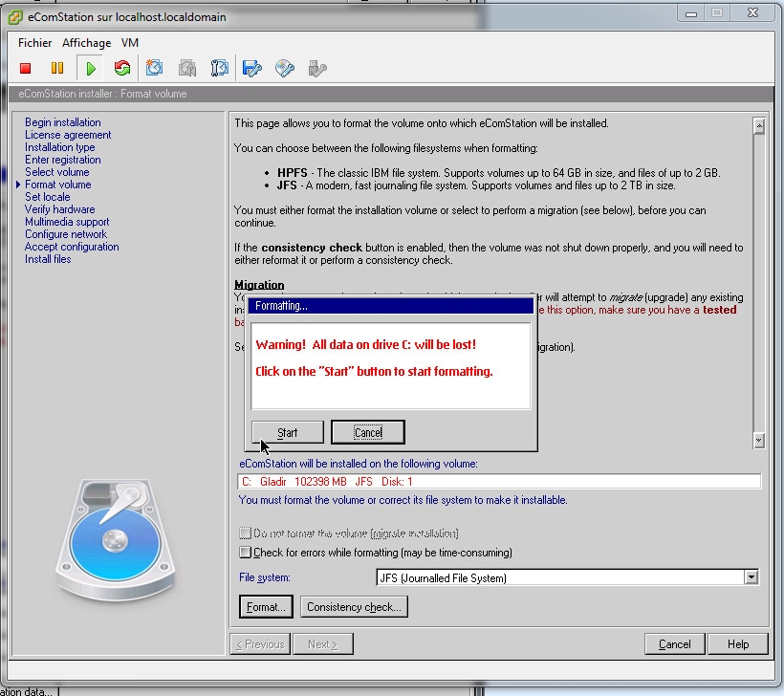Toggle Do not format the volume checkbox

tap(245, 533)
